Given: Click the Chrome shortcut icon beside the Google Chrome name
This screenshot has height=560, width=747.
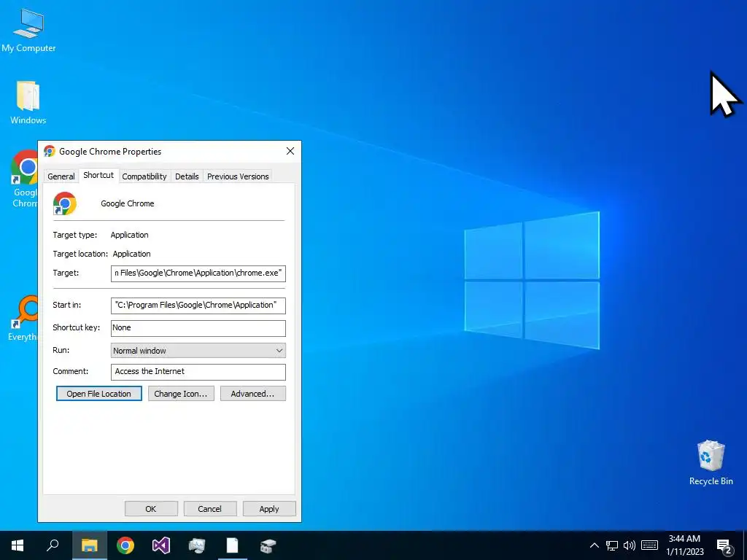Looking at the screenshot, I should point(65,203).
